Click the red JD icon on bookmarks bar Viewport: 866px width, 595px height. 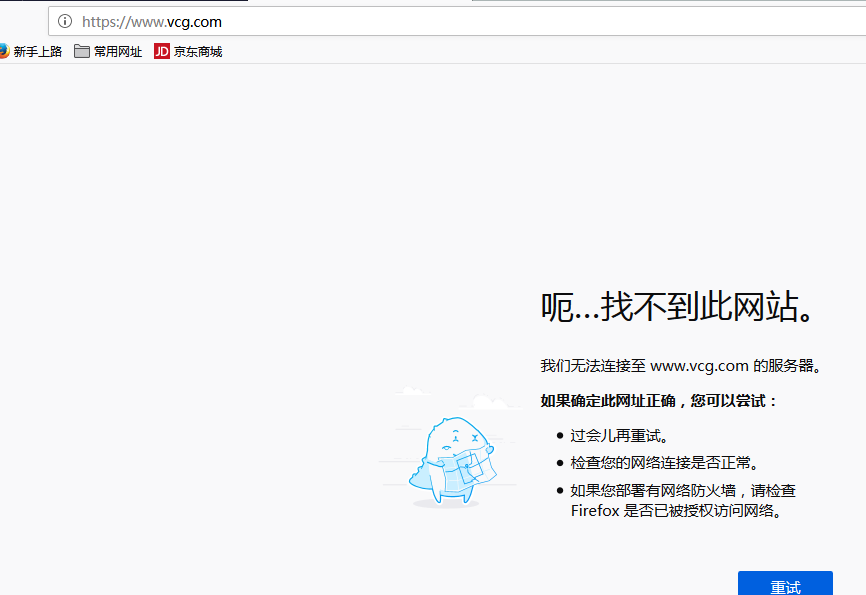161,51
